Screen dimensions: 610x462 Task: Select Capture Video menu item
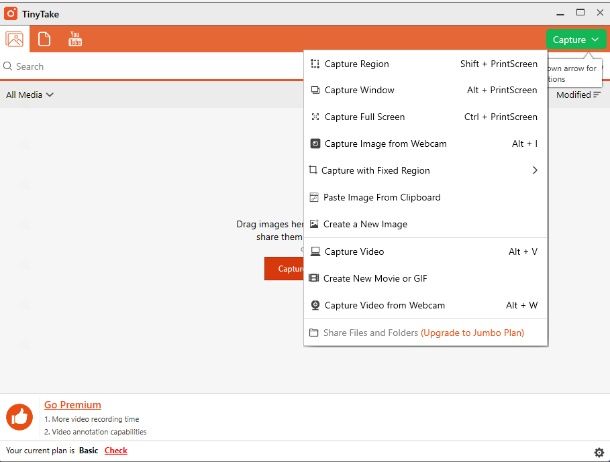click(x=426, y=252)
